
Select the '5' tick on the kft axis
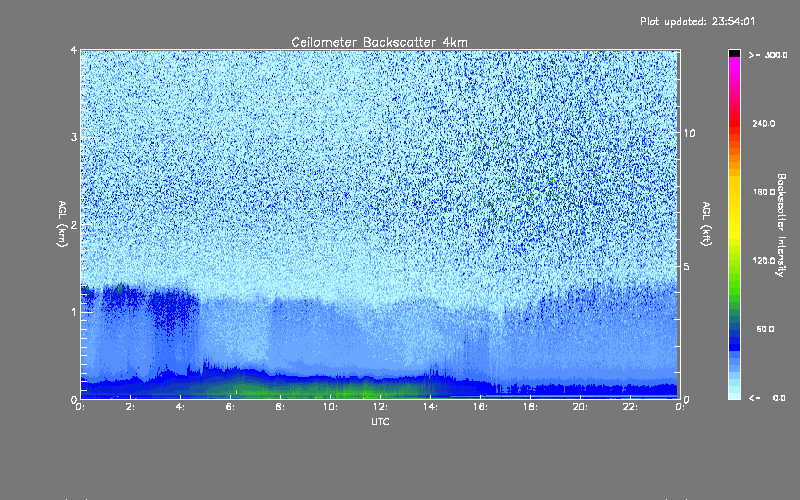687,266
